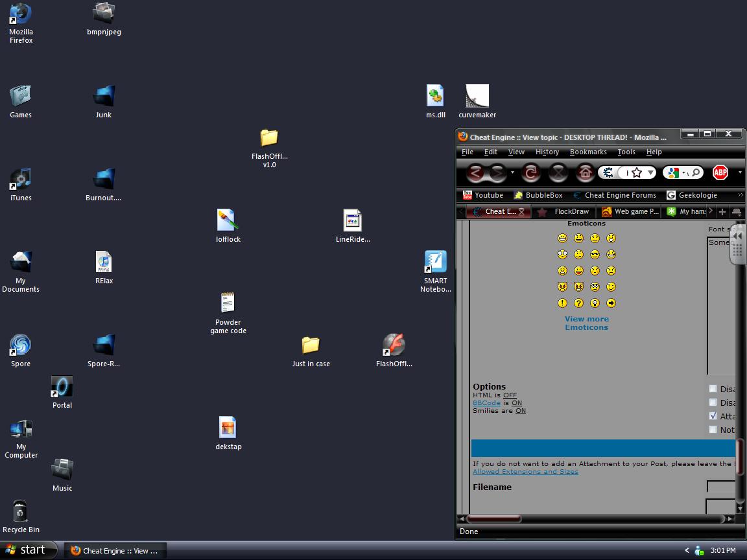Open the Bookmarks menu
Image resolution: width=747 pixels, height=560 pixels.
[588, 152]
